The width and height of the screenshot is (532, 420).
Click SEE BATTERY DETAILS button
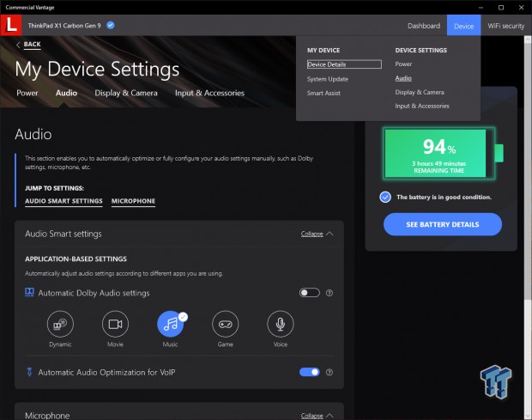(x=443, y=224)
